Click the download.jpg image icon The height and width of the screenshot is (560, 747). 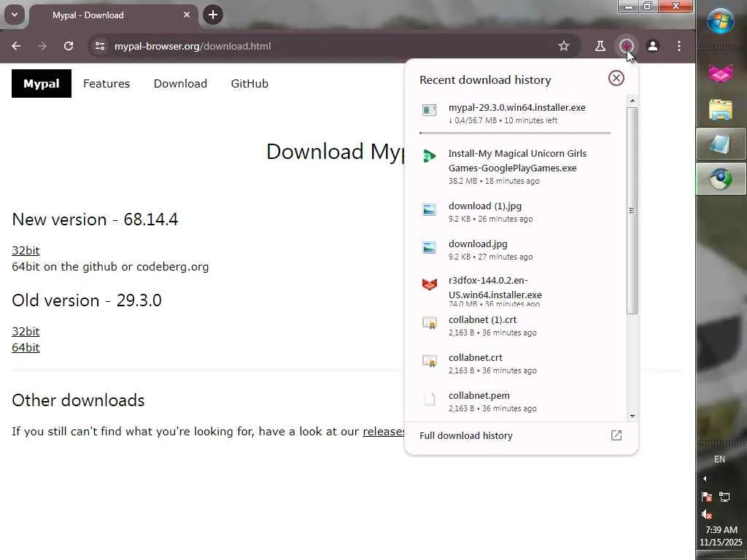(429, 248)
